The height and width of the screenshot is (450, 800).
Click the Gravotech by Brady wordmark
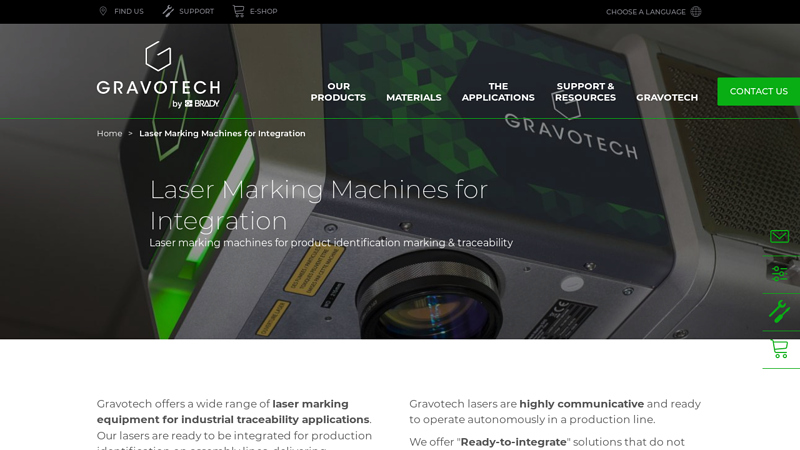pyautogui.click(x=159, y=93)
